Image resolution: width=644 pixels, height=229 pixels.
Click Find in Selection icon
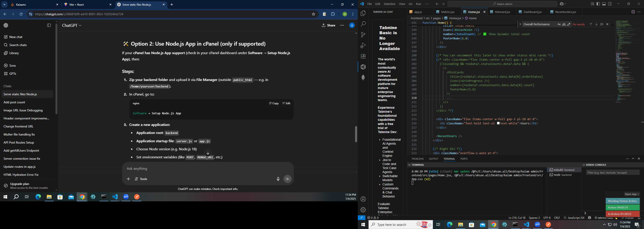click(x=602, y=24)
